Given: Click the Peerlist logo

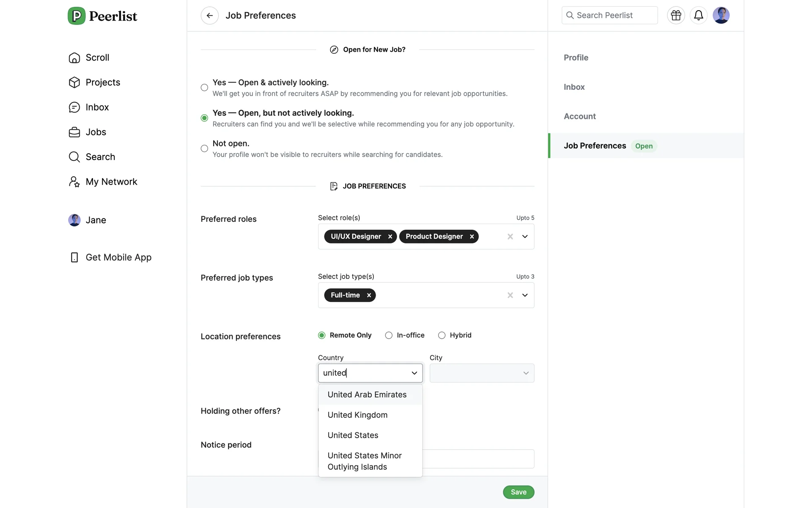Looking at the screenshot, I should [102, 16].
